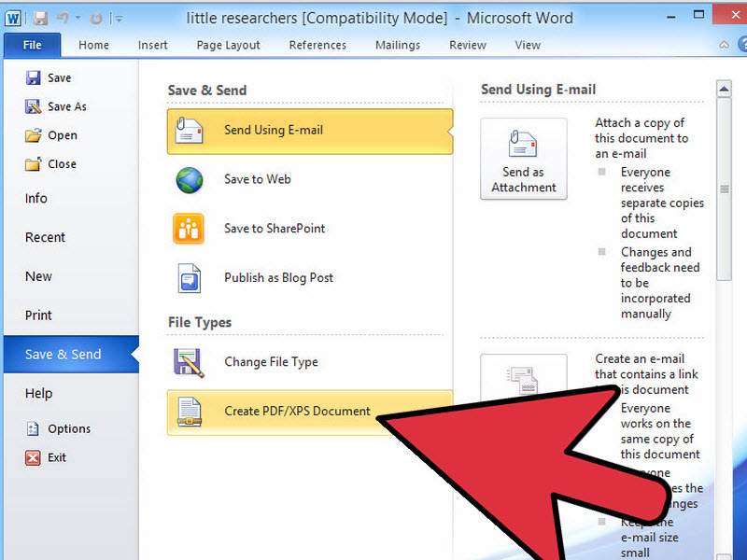
Task: Click the Save As icon in sidebar
Action: coord(33,106)
